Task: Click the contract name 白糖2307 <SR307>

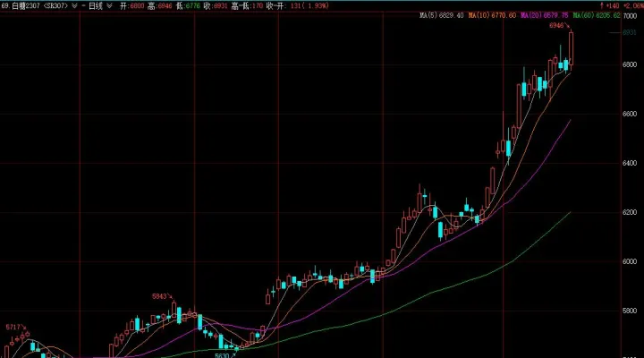Action: click(x=39, y=5)
